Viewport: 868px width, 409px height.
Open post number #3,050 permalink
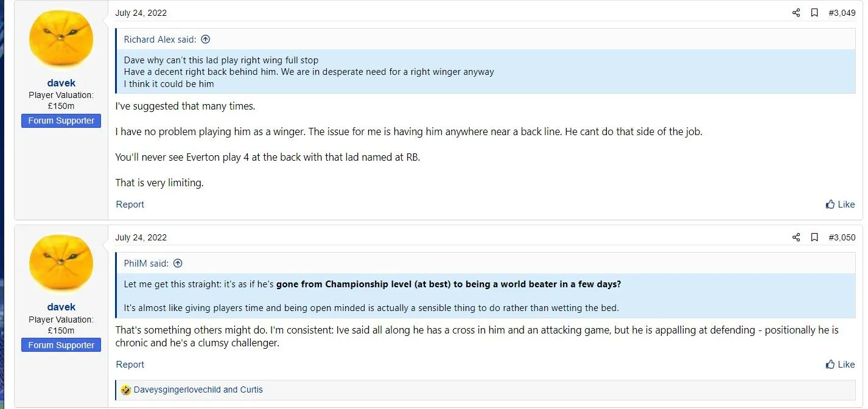[x=842, y=237]
